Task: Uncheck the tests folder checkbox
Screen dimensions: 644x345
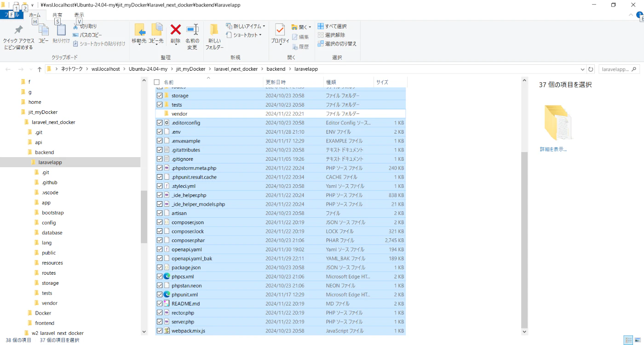Action: click(x=160, y=105)
